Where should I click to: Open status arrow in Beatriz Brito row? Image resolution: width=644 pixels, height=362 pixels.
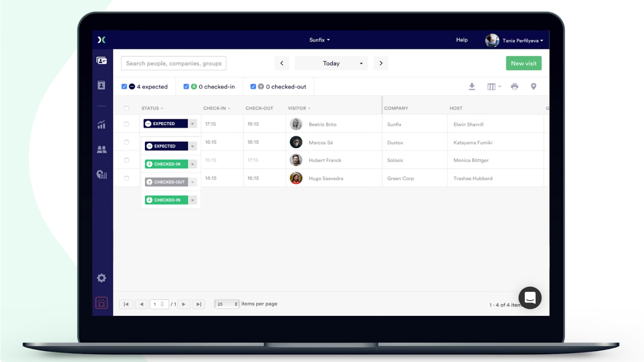(192, 124)
